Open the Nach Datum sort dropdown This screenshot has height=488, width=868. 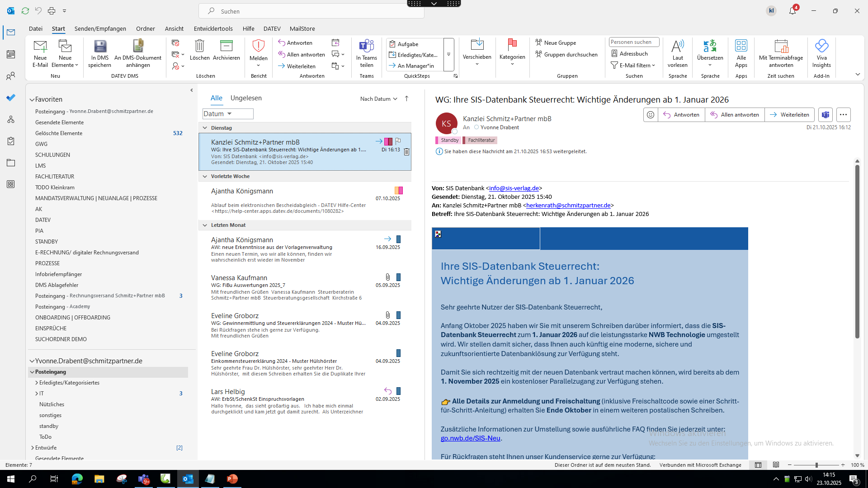click(378, 99)
